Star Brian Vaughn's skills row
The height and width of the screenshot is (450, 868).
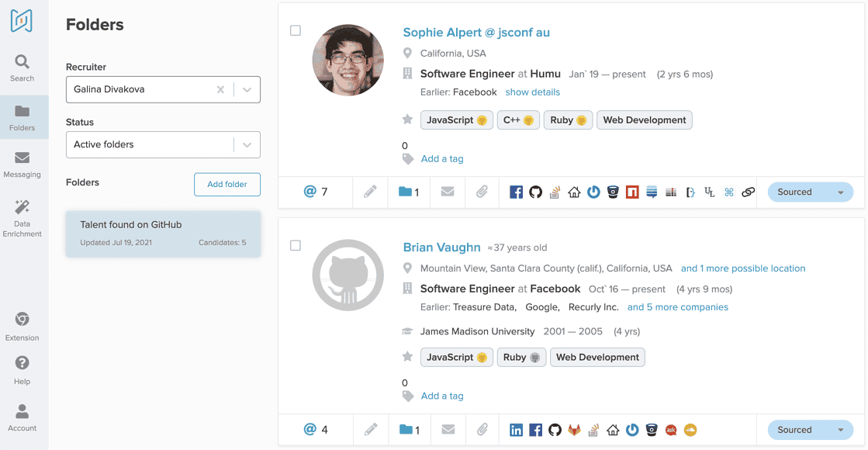[x=407, y=357]
